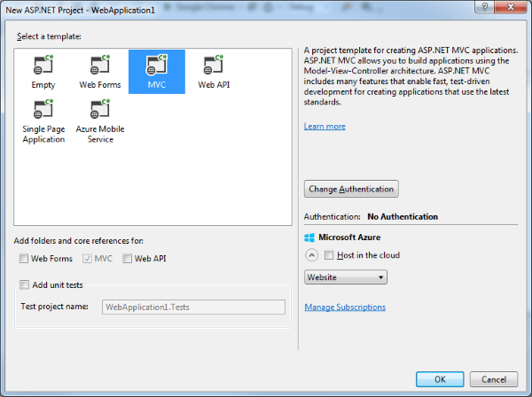Click the Test project name label
The image size is (532, 397).
(x=54, y=307)
